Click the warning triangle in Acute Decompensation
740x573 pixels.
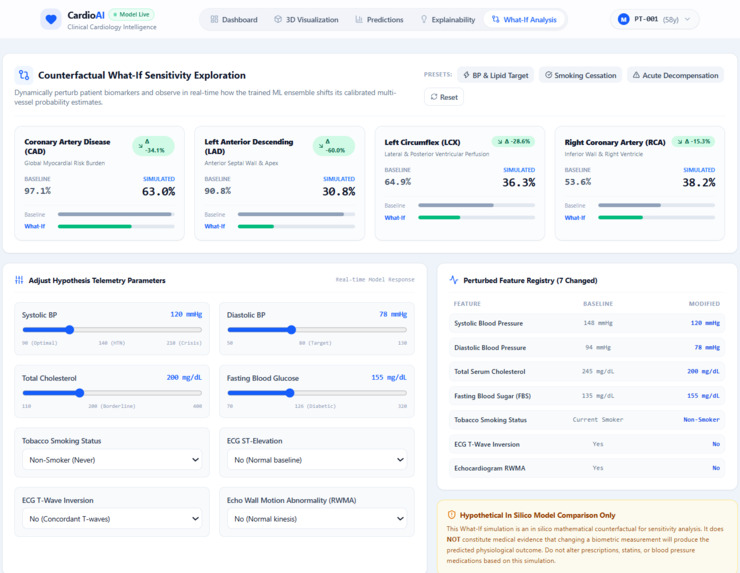(636, 75)
